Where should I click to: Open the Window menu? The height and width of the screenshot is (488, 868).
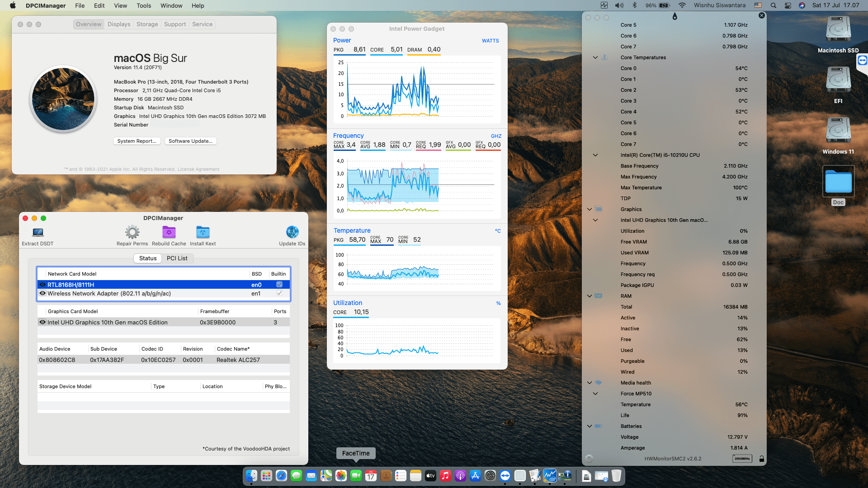pyautogui.click(x=171, y=5)
